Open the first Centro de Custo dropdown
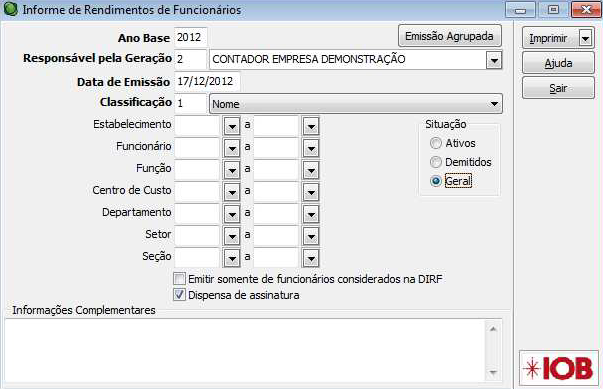Image resolution: width=603 pixels, height=389 pixels. (232, 192)
